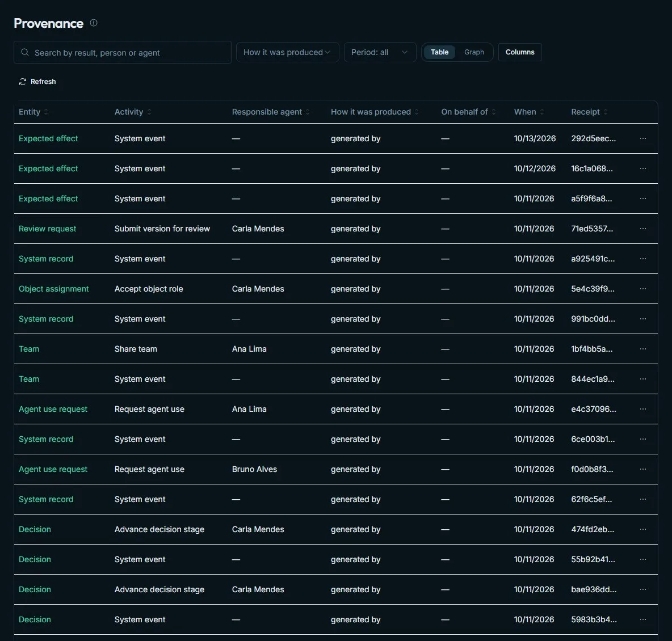Open Expected effect dated 10/13/2026
Image resolution: width=672 pixels, height=641 pixels.
[x=48, y=138]
